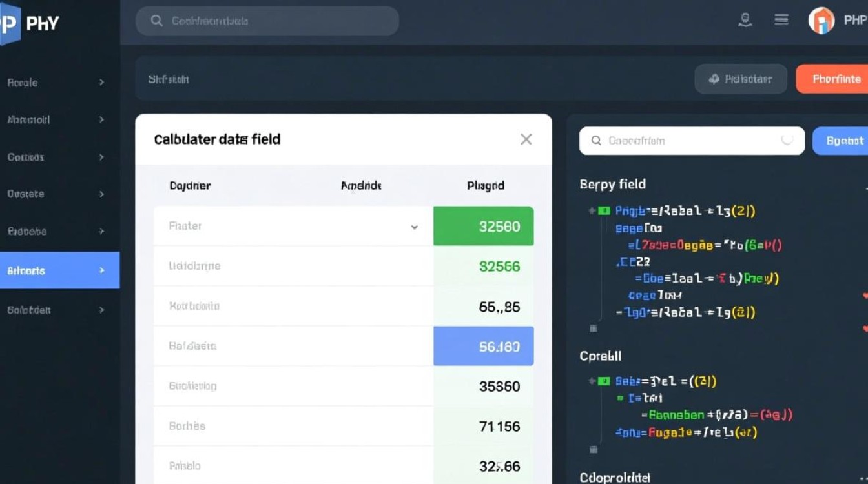Expand the first row dropdown chevron in the dialog
The width and height of the screenshot is (868, 484).
414,227
